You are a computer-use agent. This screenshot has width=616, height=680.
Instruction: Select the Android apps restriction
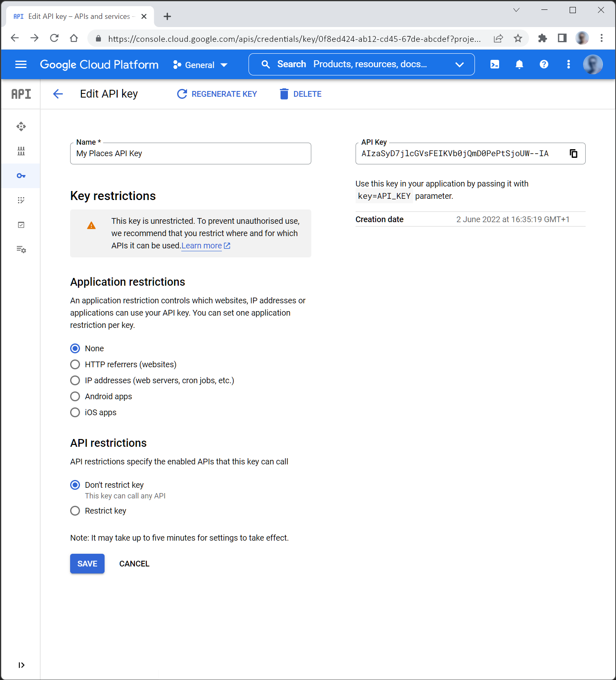click(x=75, y=396)
